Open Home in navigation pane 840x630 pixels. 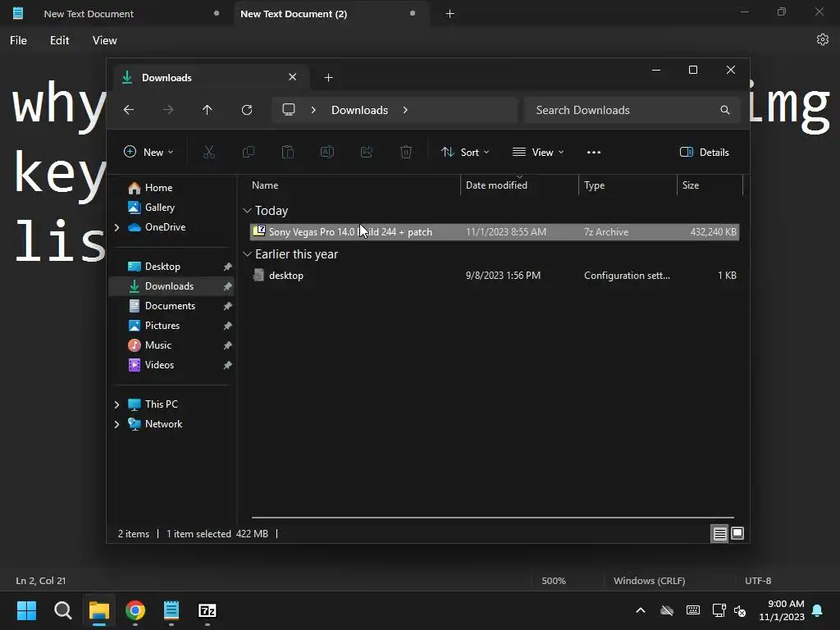point(158,188)
